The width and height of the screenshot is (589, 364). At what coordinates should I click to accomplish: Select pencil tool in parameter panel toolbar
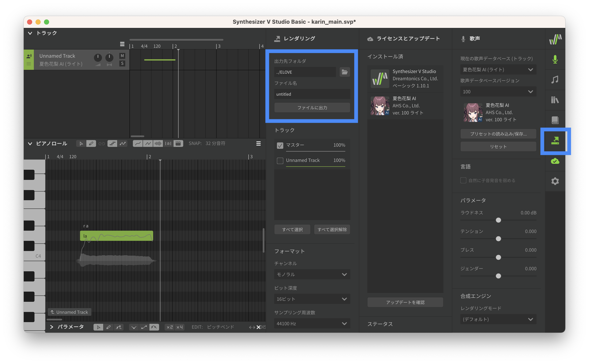tap(109, 327)
